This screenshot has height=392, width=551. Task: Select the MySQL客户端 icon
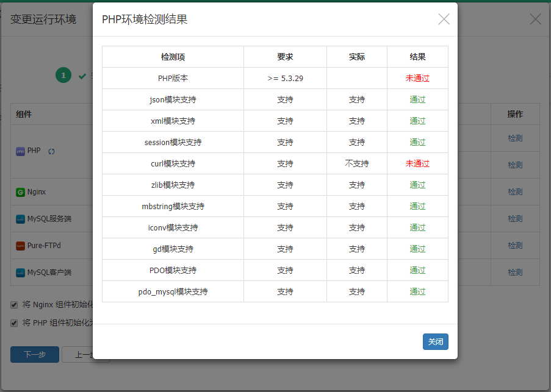[20, 273]
